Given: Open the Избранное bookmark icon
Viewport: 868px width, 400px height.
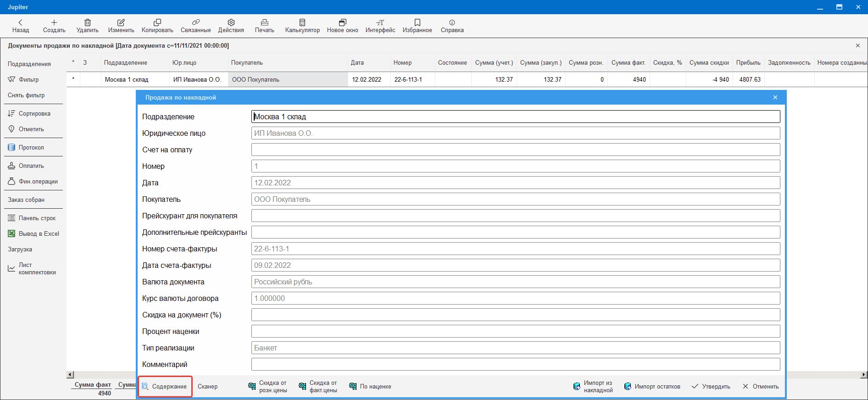Looking at the screenshot, I should tap(417, 26).
